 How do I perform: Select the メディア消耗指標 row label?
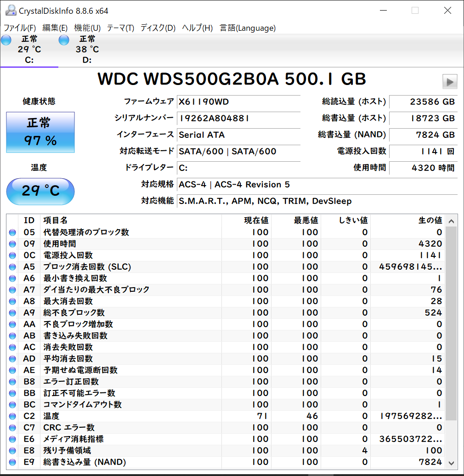point(74,439)
